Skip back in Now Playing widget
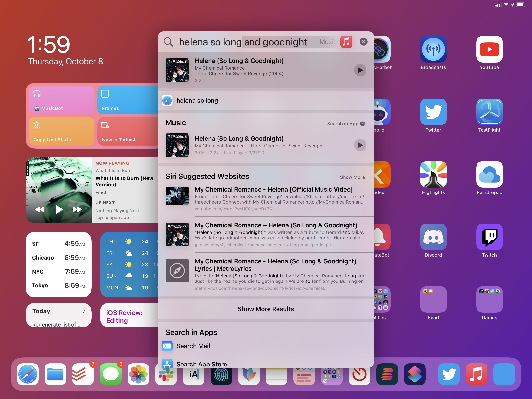 (40, 209)
